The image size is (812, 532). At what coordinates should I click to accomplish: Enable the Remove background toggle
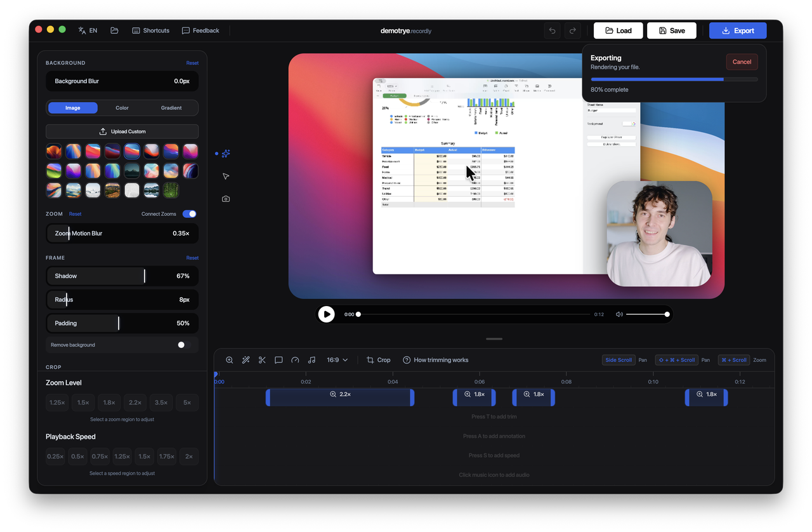coord(184,345)
